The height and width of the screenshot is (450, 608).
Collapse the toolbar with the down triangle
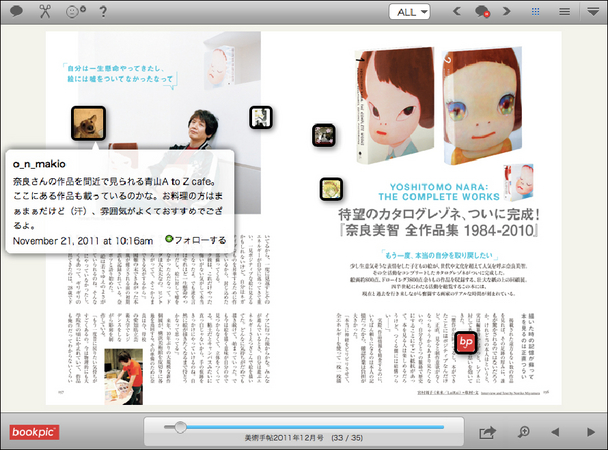[593, 12]
